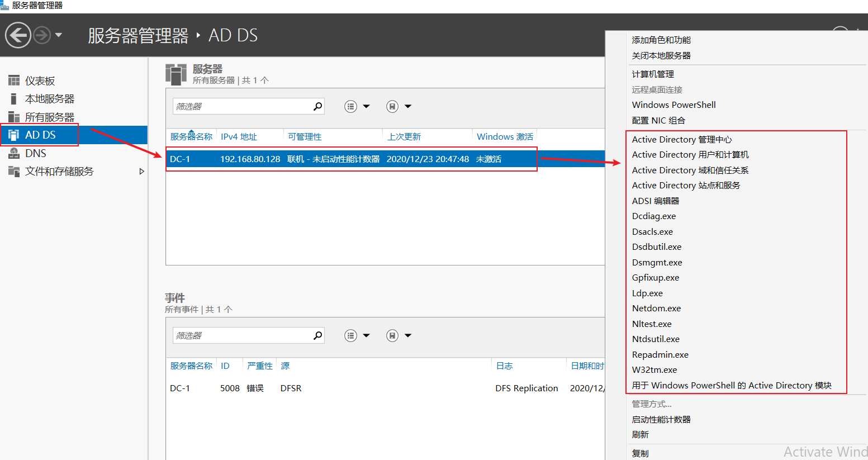The width and height of the screenshot is (868, 460).
Task: Sort by 服务器名称 column in servers table
Action: coord(191,137)
